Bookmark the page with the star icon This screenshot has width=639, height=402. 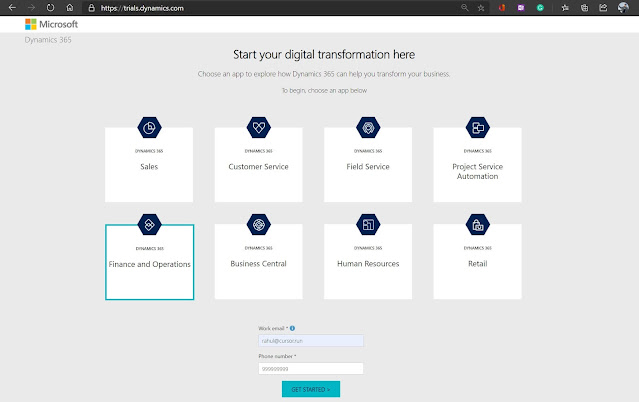point(481,8)
